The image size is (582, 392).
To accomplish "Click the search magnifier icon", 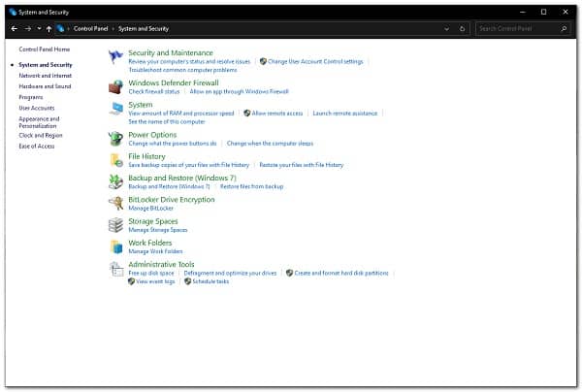I will 564,28.
